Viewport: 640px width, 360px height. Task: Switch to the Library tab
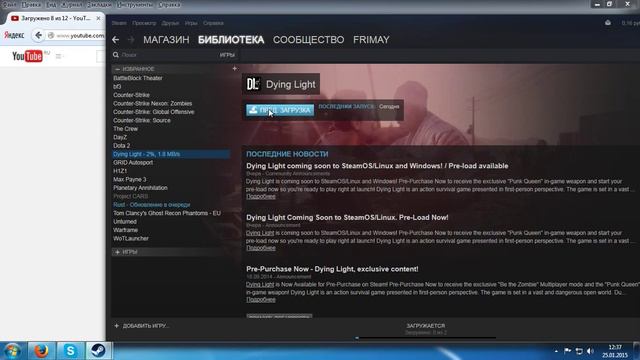[231, 40]
